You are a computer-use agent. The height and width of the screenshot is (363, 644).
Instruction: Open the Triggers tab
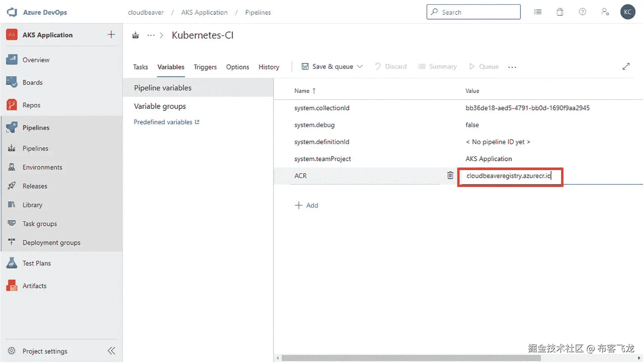pos(205,67)
